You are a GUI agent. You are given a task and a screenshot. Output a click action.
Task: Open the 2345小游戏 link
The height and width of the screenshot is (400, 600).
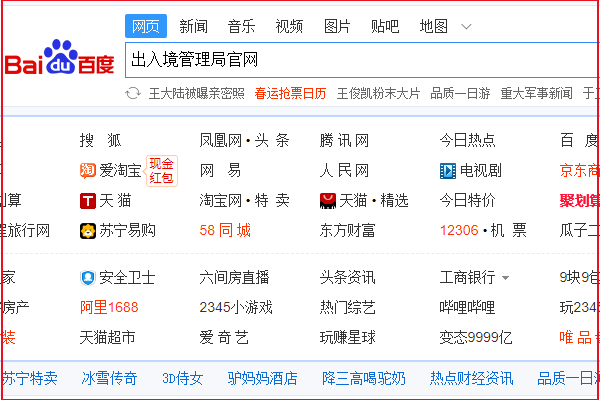click(236, 307)
